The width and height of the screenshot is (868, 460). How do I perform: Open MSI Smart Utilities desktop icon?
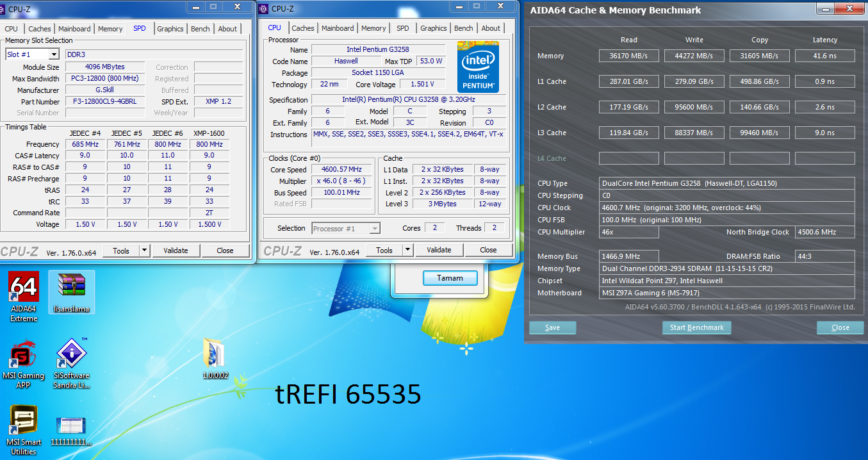pyautogui.click(x=24, y=430)
